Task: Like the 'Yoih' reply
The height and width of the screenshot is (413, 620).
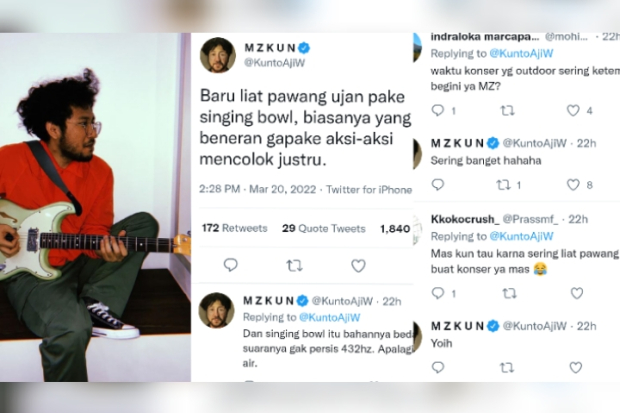Action: click(576, 368)
